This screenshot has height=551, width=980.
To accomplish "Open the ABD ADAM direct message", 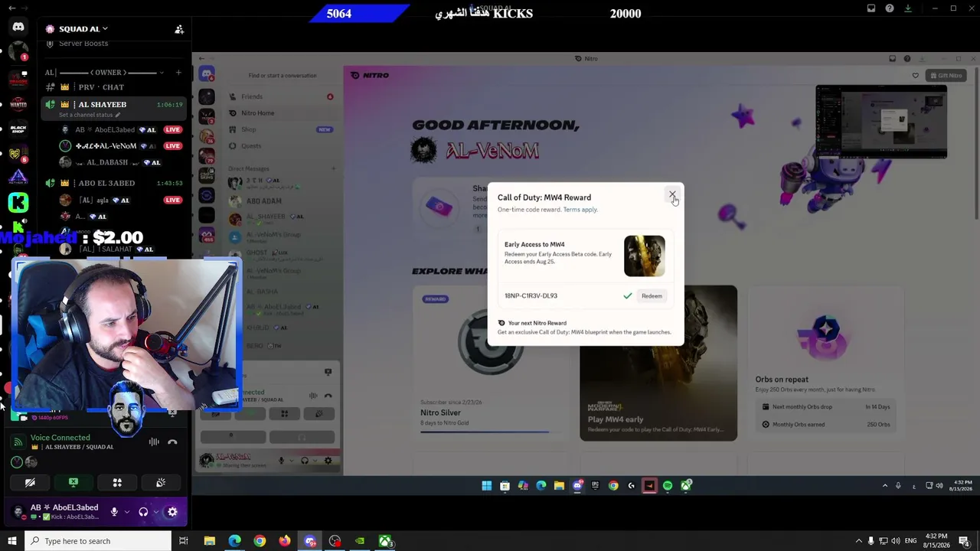I will tap(283, 201).
